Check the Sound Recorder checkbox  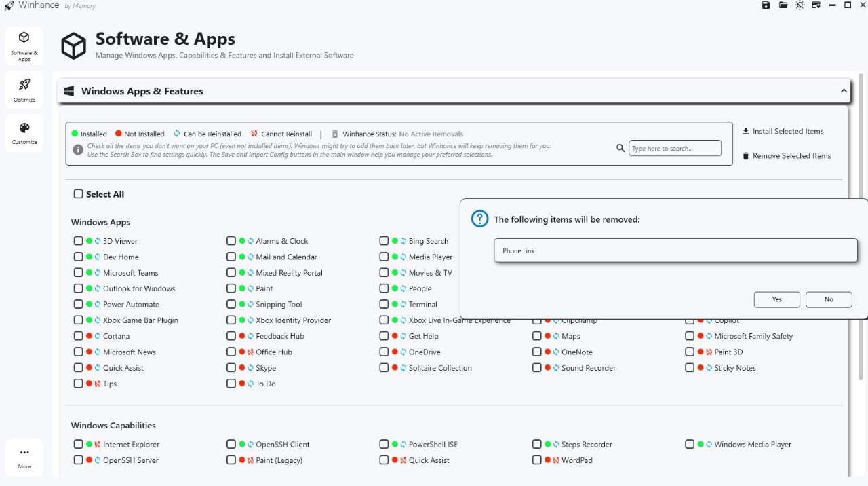pos(537,367)
